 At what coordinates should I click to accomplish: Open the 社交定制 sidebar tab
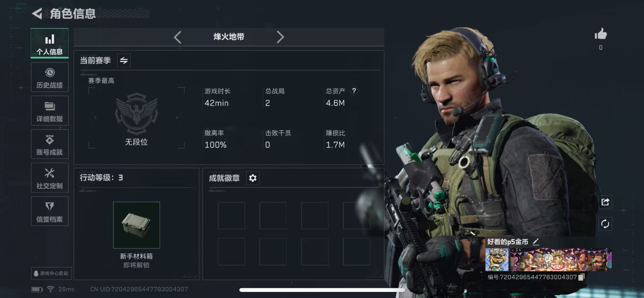[50, 178]
